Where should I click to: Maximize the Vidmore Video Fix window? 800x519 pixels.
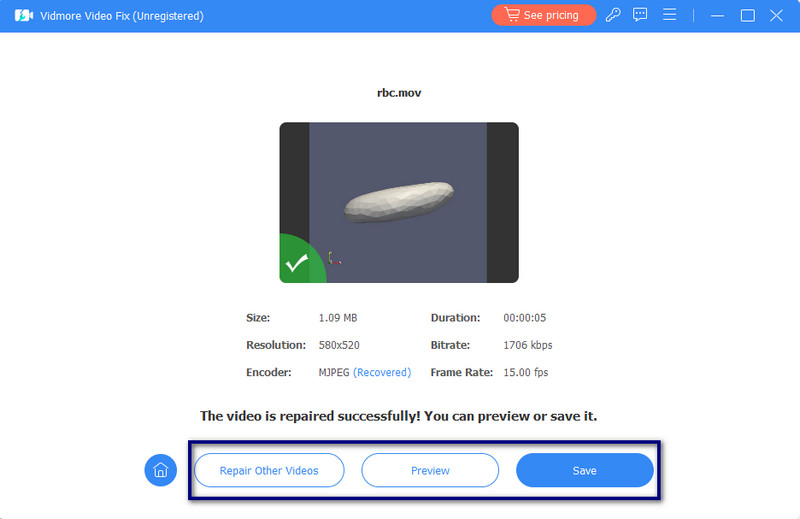coord(747,16)
